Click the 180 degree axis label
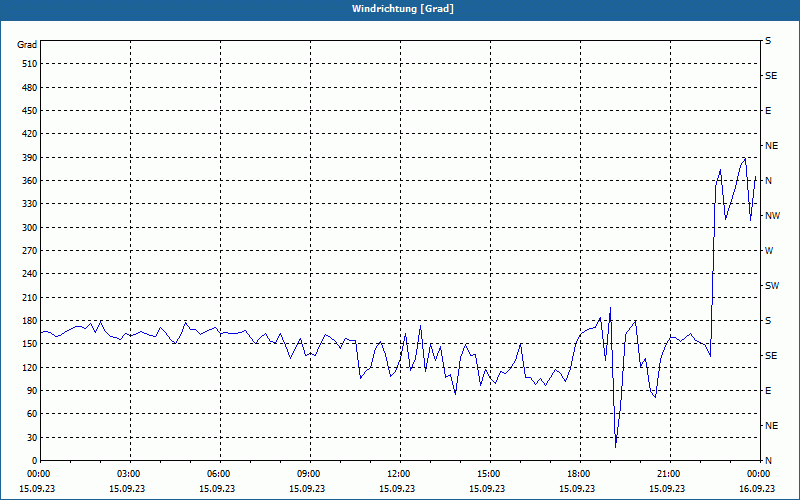The width and height of the screenshot is (800, 500). (30, 321)
